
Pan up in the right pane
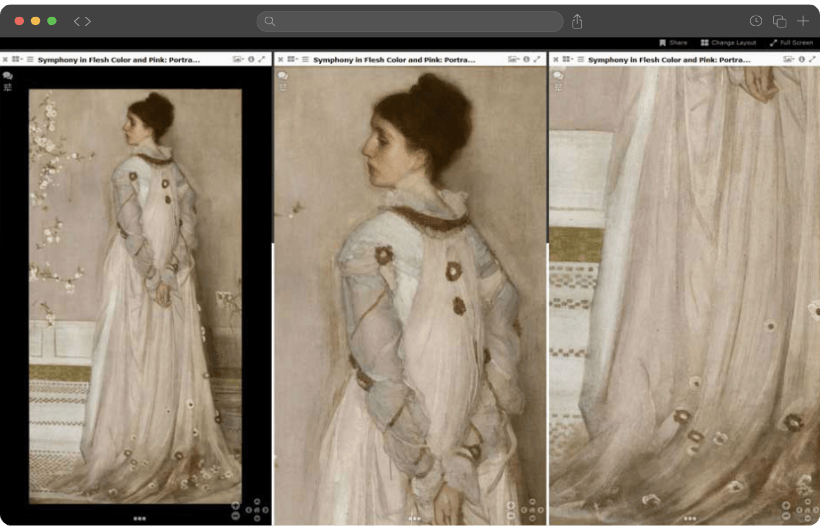tap(807, 502)
